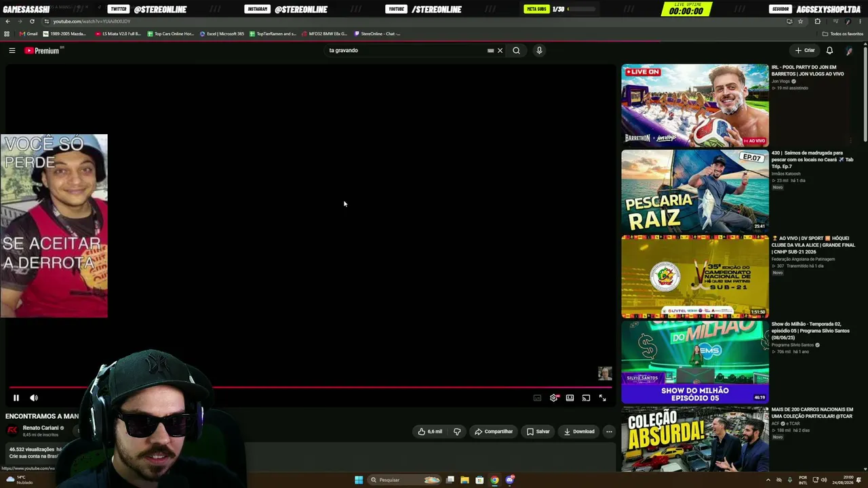
Task: Open the on-screen keyboard in search box
Action: pos(490,50)
